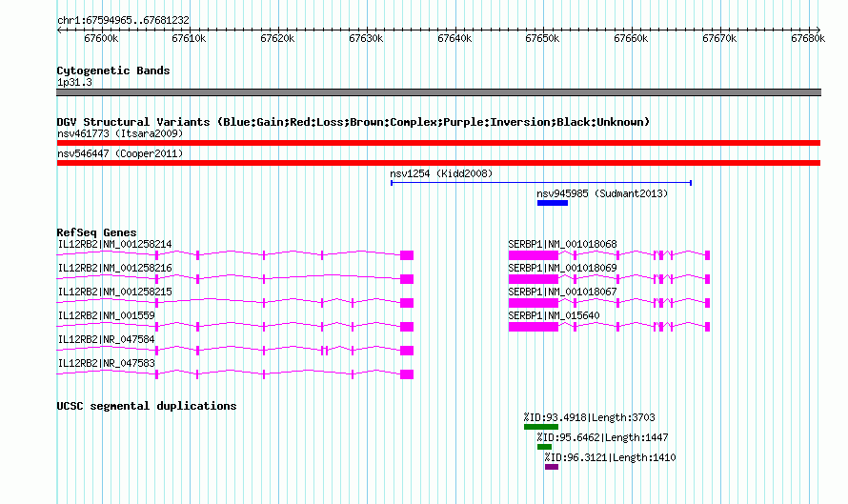
Task: Click the 67630k ruler tick label
Action: pos(366,38)
